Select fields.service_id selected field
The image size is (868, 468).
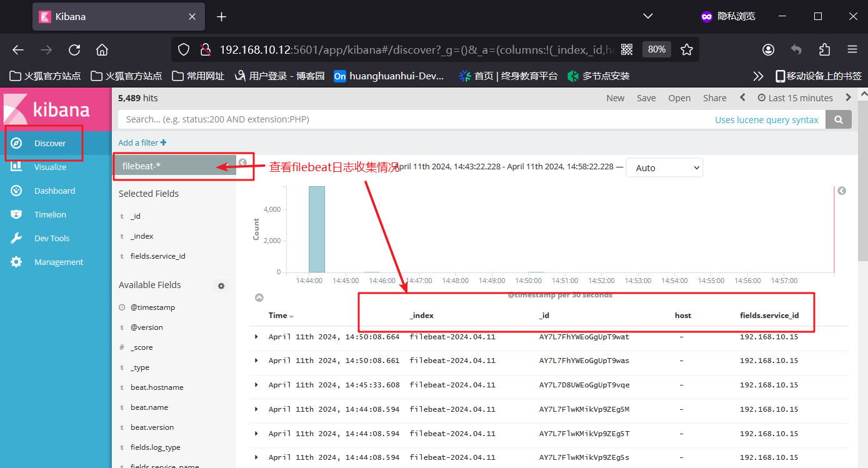pos(157,256)
